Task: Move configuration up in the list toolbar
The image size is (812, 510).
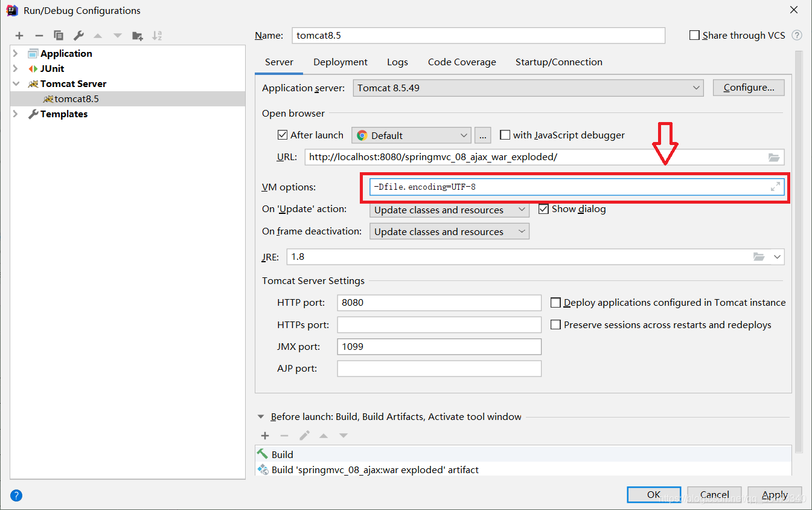Action: pos(98,36)
